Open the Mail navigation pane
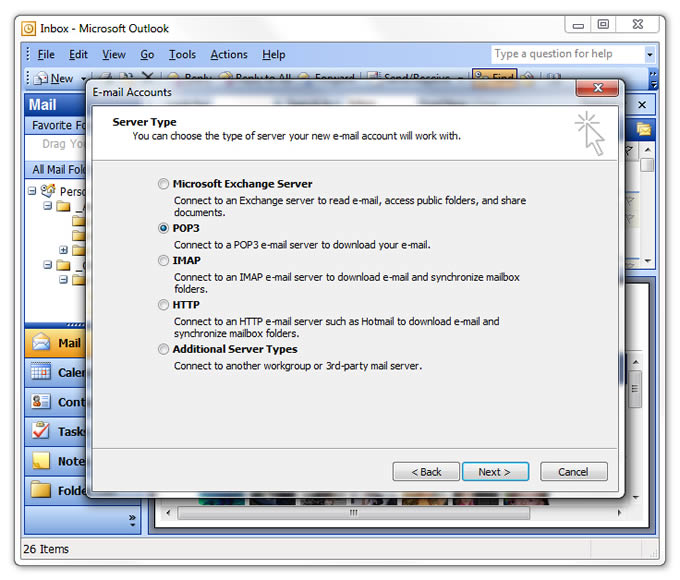 (56, 343)
